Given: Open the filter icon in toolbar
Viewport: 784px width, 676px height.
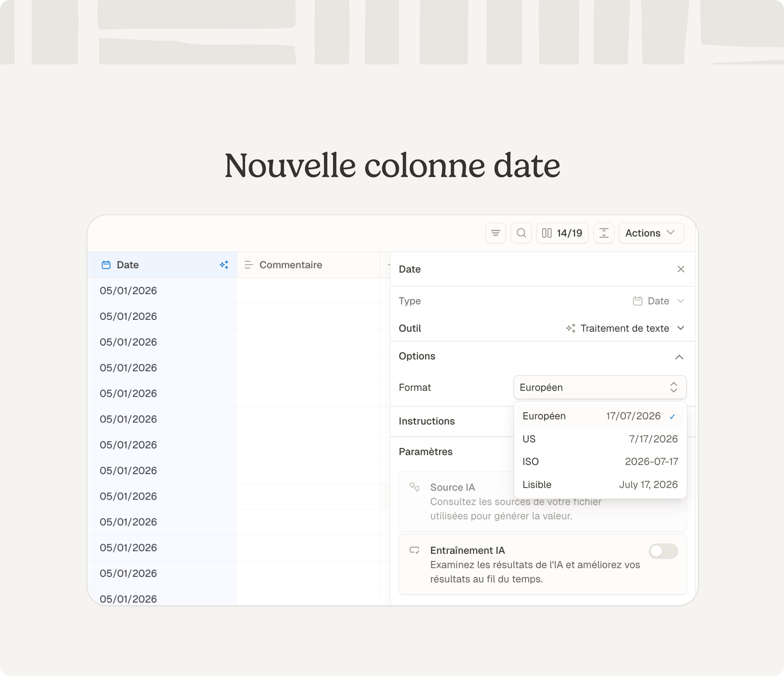Looking at the screenshot, I should point(496,233).
